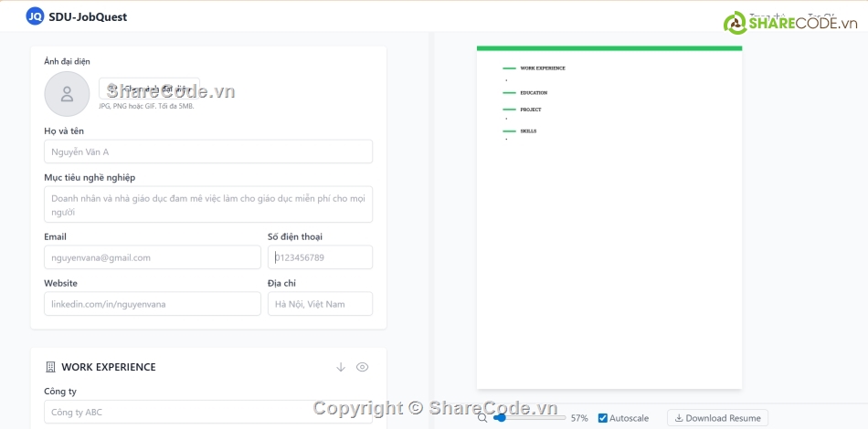
Task: Click the Website input field
Action: tap(152, 304)
